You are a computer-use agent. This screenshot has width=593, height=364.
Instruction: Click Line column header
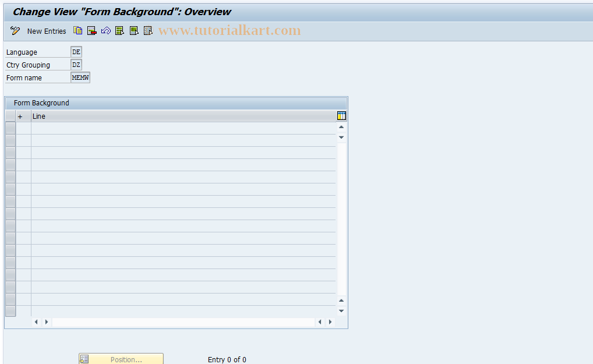[183, 116]
